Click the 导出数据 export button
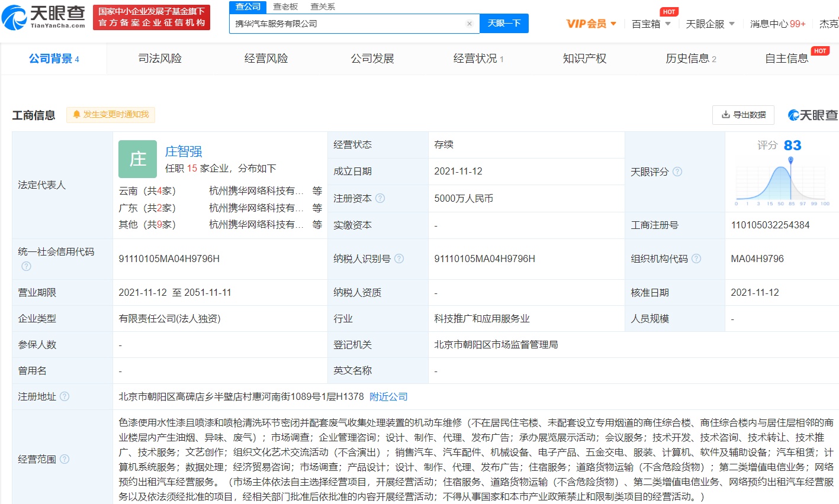This screenshot has width=839, height=504. pyautogui.click(x=743, y=115)
